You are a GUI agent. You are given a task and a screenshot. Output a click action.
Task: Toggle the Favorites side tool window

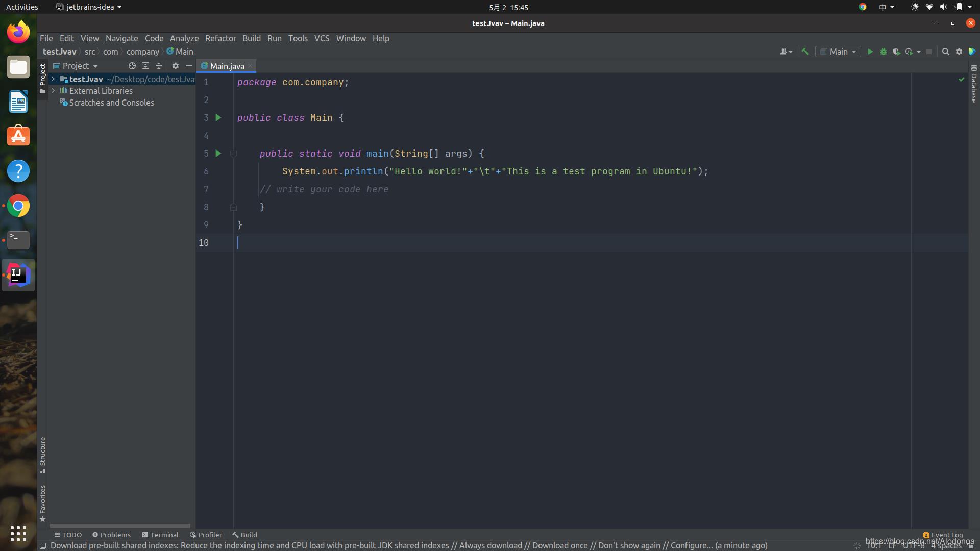coord(42,504)
